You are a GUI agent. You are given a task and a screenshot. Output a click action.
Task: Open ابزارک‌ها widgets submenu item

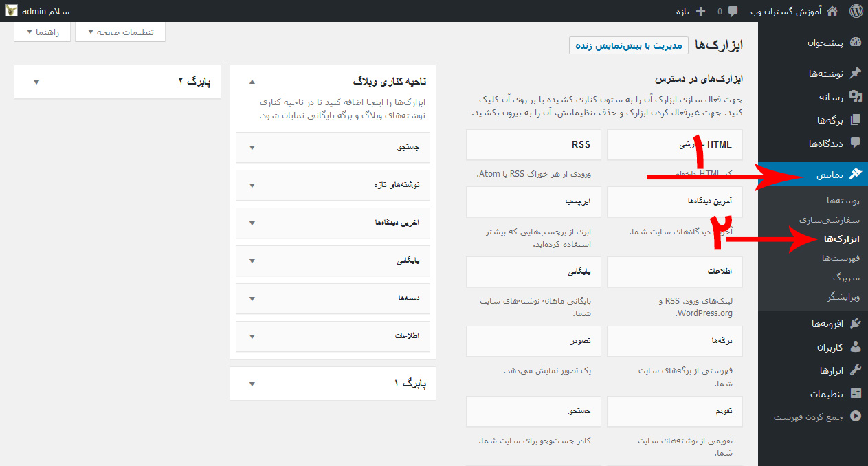pos(842,239)
